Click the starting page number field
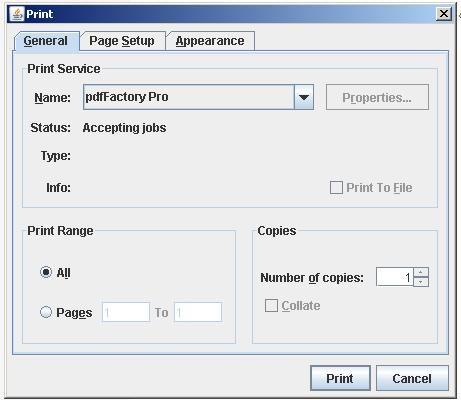 point(126,312)
